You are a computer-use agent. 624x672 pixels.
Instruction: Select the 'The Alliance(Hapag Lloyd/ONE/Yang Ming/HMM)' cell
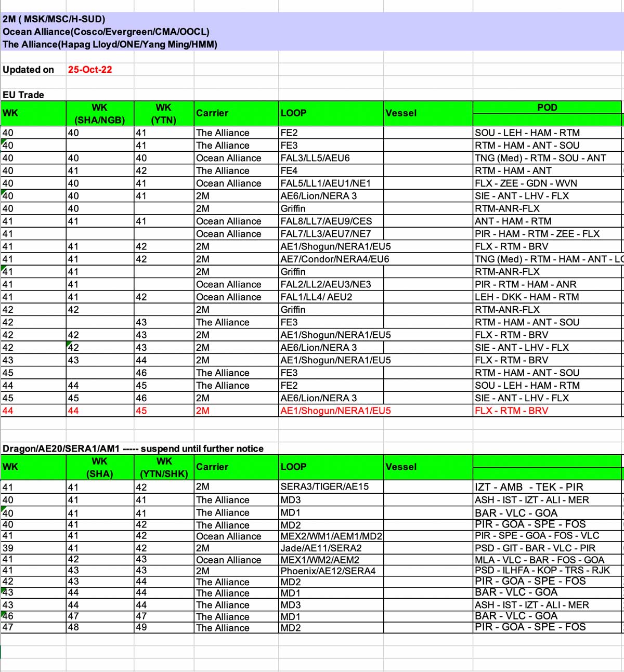[x=110, y=44]
